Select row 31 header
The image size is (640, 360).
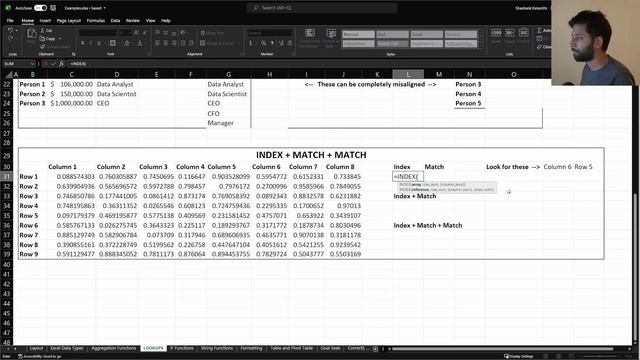[7, 176]
